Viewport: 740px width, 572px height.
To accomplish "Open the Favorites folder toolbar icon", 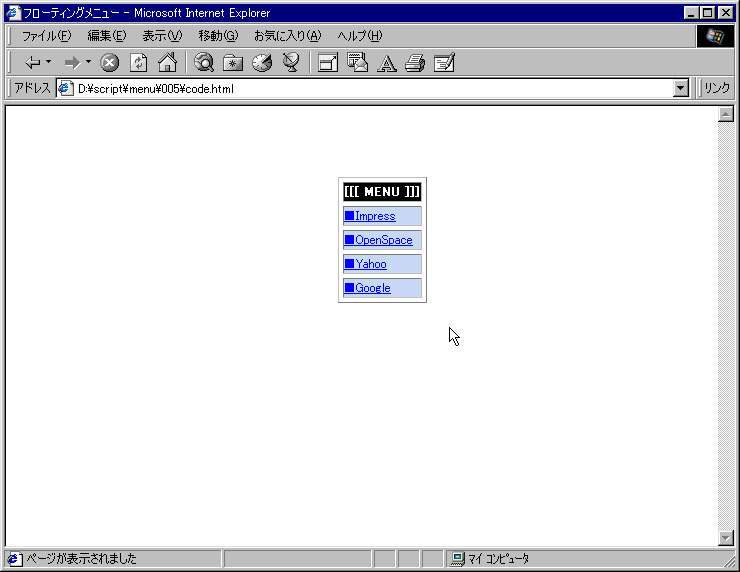I will pos(233,62).
